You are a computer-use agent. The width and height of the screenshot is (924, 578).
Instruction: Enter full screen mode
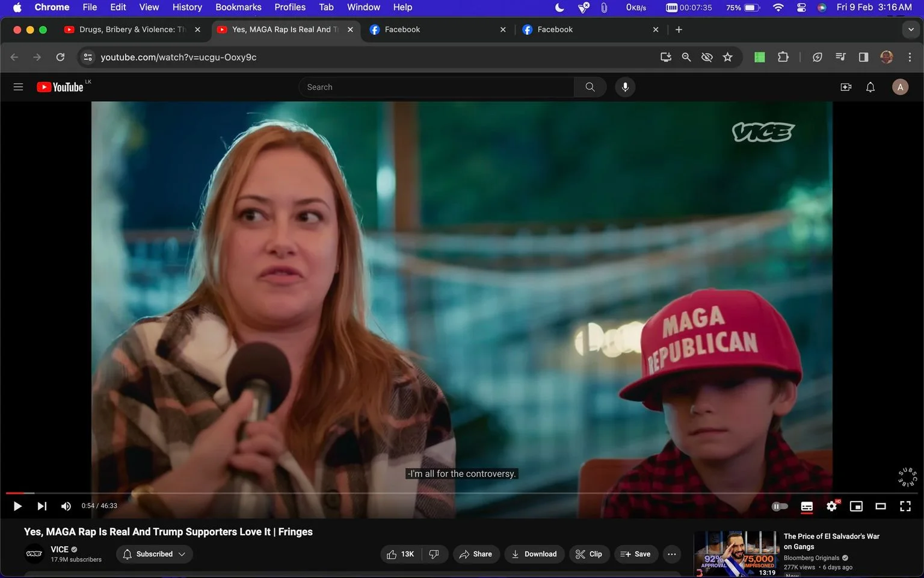click(x=905, y=506)
